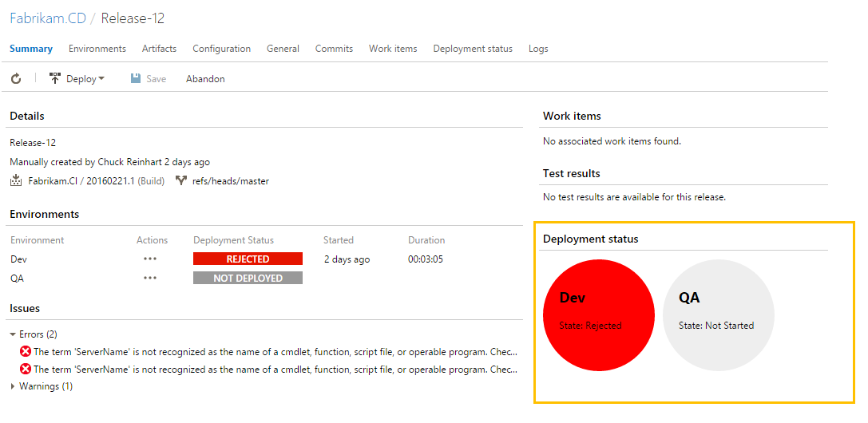
Task: Click 'No associated work items found.' text
Action: pos(612,141)
